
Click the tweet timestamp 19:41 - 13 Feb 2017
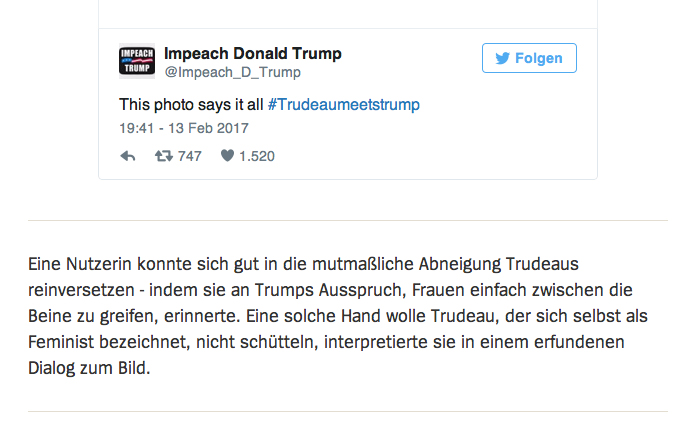[184, 128]
